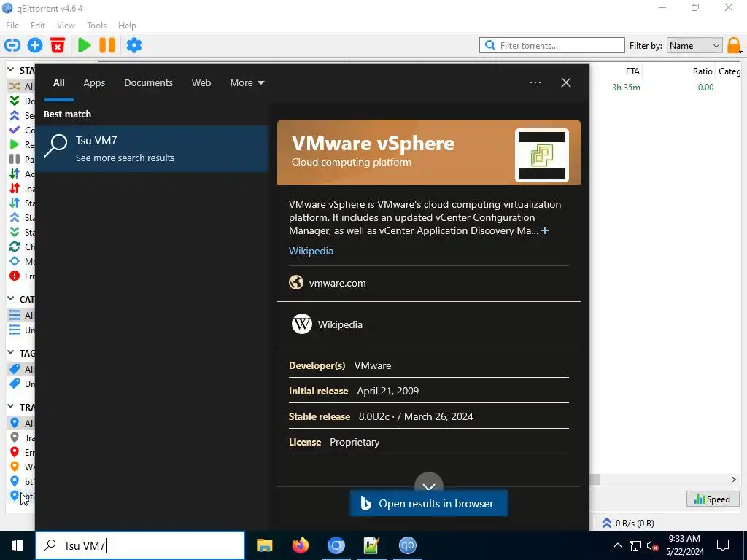The image size is (747, 560).
Task: Select tracker Warning orange pin filter
Action: (15, 467)
